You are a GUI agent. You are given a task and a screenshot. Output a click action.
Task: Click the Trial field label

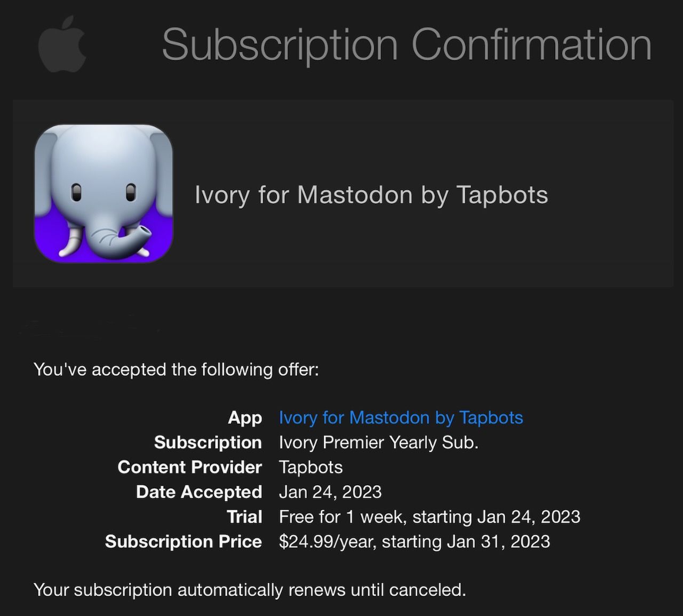point(244,517)
